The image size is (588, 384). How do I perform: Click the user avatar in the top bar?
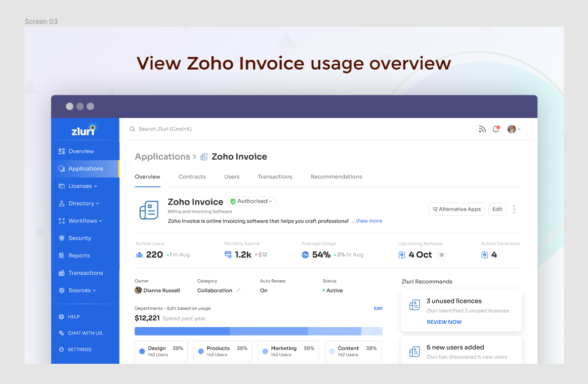click(x=511, y=129)
